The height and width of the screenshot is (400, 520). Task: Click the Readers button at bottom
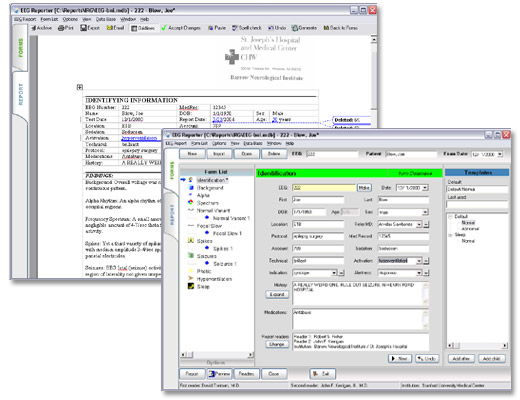click(246, 374)
